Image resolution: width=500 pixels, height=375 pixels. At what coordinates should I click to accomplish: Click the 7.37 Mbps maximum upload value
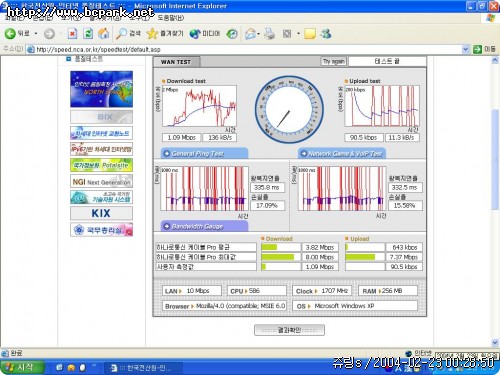404,257
